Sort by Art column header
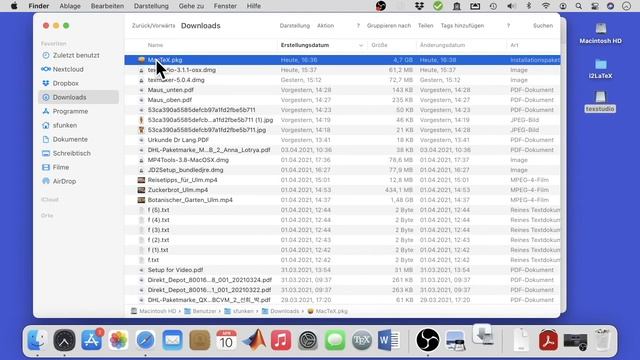640x360 pixels. coord(514,45)
